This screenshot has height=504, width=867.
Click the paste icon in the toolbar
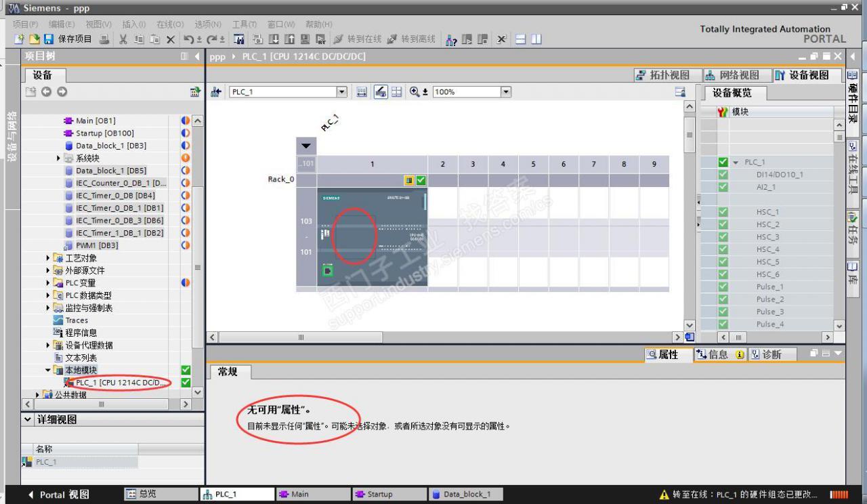[154, 39]
